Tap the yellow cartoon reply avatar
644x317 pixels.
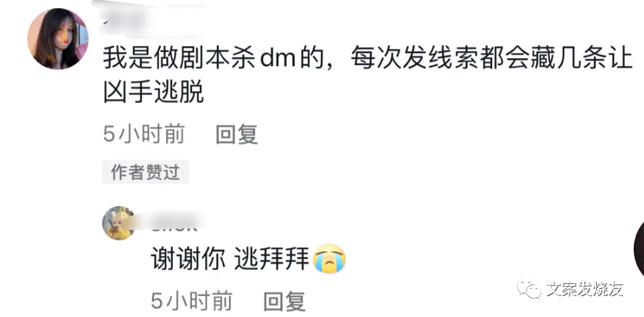(119, 223)
